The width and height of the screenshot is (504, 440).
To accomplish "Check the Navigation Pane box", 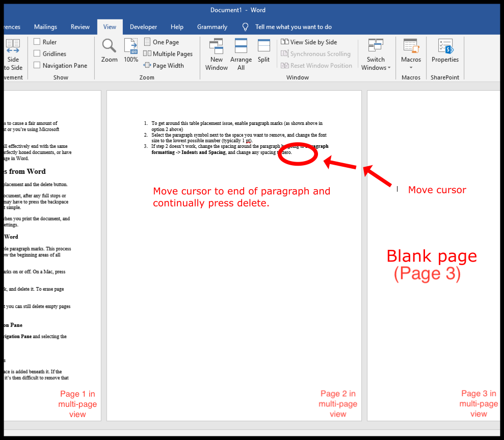I will tap(37, 65).
